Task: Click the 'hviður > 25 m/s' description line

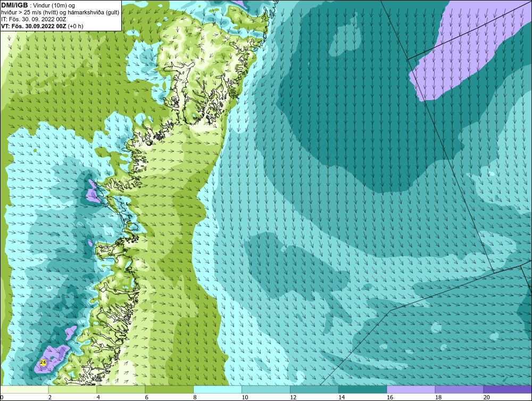Action: (60, 12)
